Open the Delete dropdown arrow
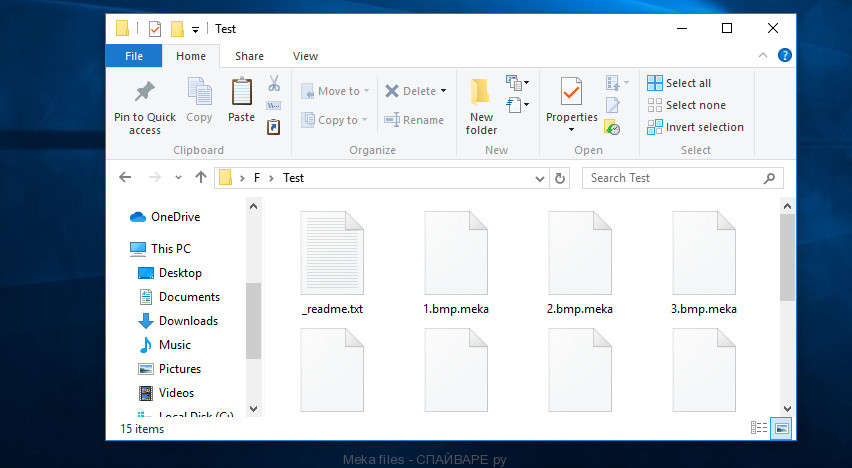 pos(444,91)
